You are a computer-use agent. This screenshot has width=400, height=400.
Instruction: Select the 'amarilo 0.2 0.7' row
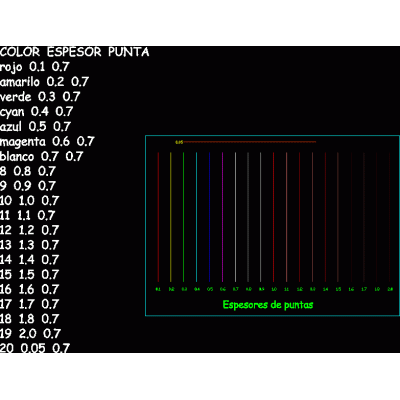tap(44, 82)
